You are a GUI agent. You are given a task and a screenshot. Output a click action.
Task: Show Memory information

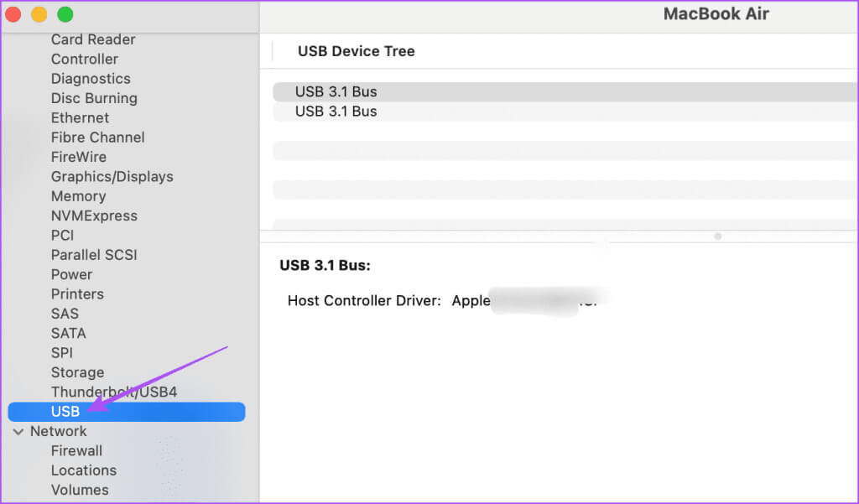pos(78,196)
